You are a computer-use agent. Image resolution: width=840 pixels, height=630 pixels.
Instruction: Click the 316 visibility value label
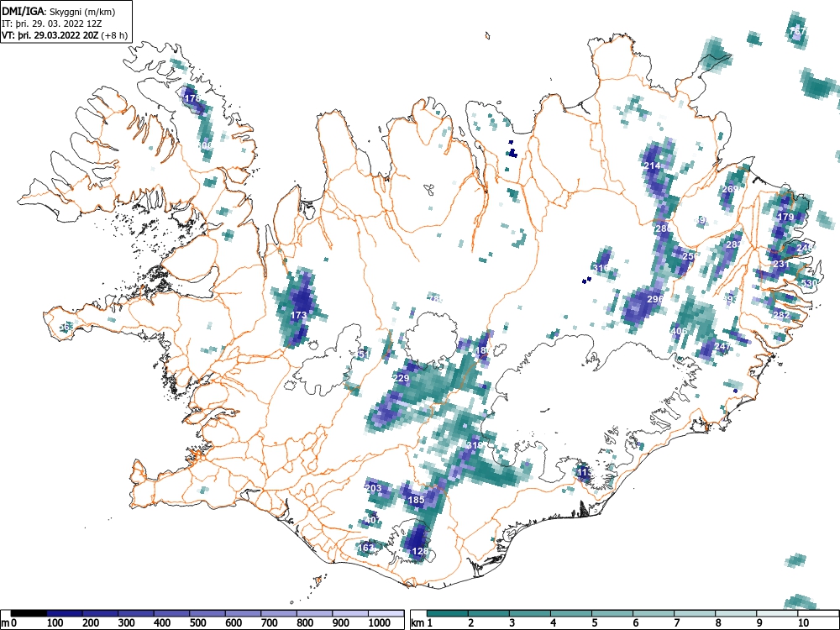[x=601, y=268]
